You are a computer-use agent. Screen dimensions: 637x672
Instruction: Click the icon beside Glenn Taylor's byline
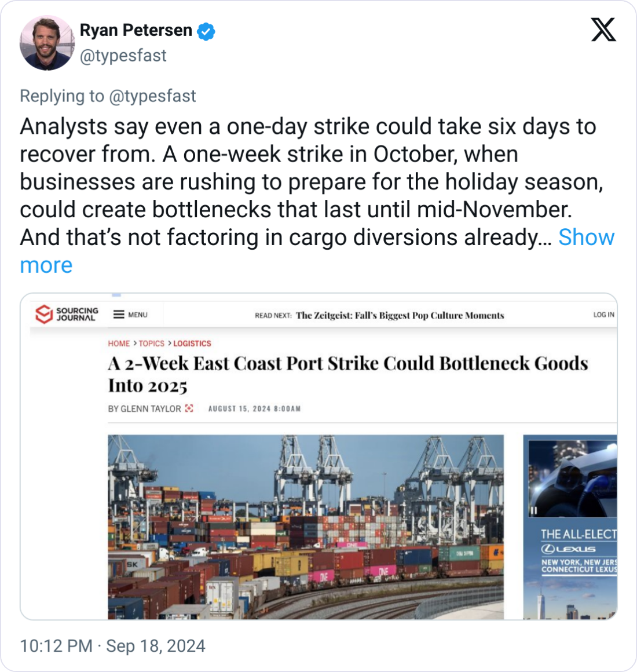189,408
